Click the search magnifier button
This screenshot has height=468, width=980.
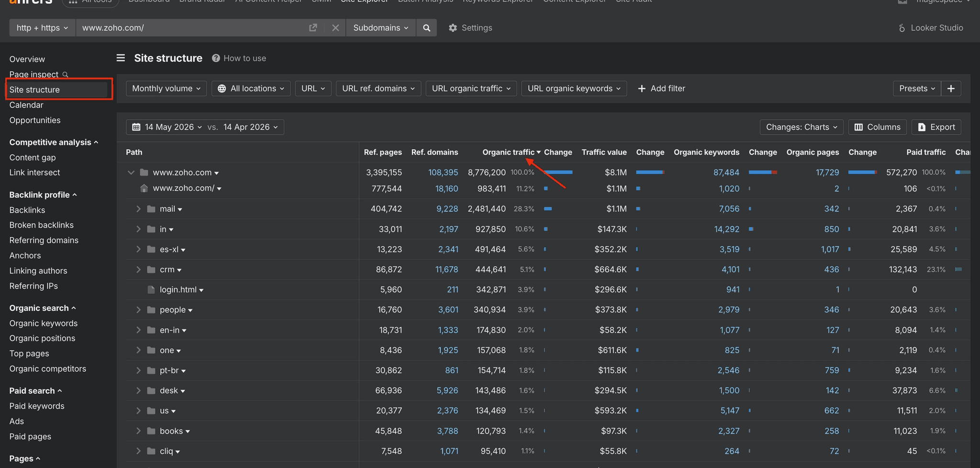pos(426,28)
